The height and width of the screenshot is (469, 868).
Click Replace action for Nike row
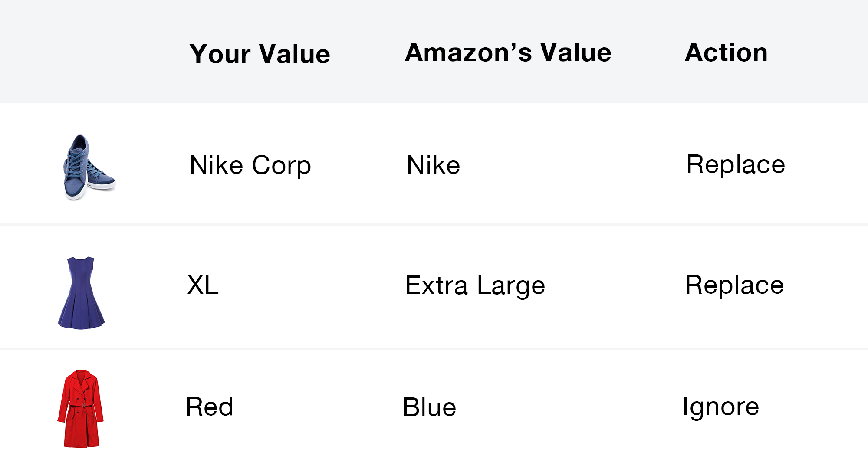(736, 165)
